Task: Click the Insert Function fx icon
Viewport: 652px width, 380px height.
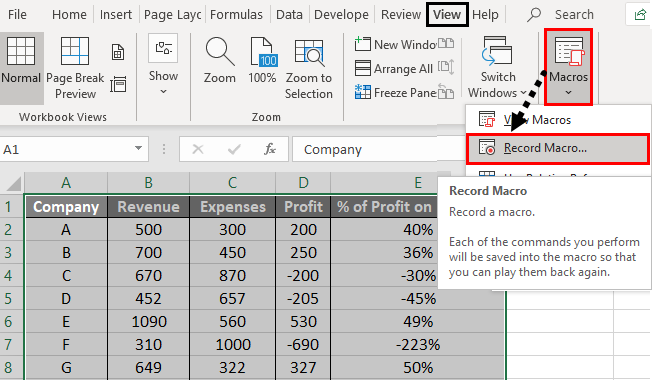Action: coord(270,149)
